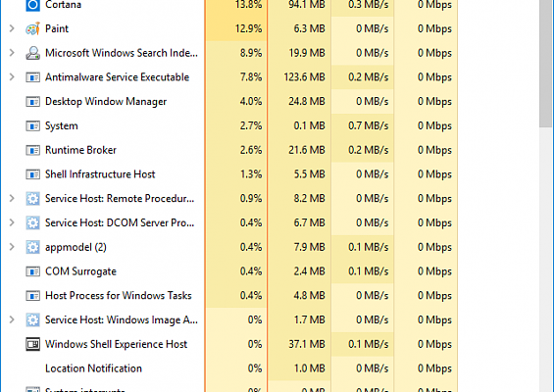Expand Service Host: DCOM Server group
Screen dimensions: 554x392
pyautogui.click(x=12, y=222)
